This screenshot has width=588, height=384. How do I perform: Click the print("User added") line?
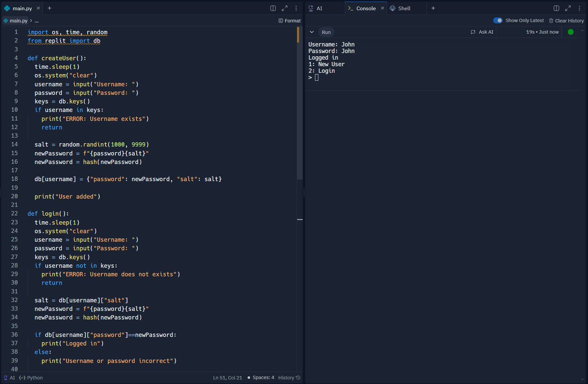(67, 196)
